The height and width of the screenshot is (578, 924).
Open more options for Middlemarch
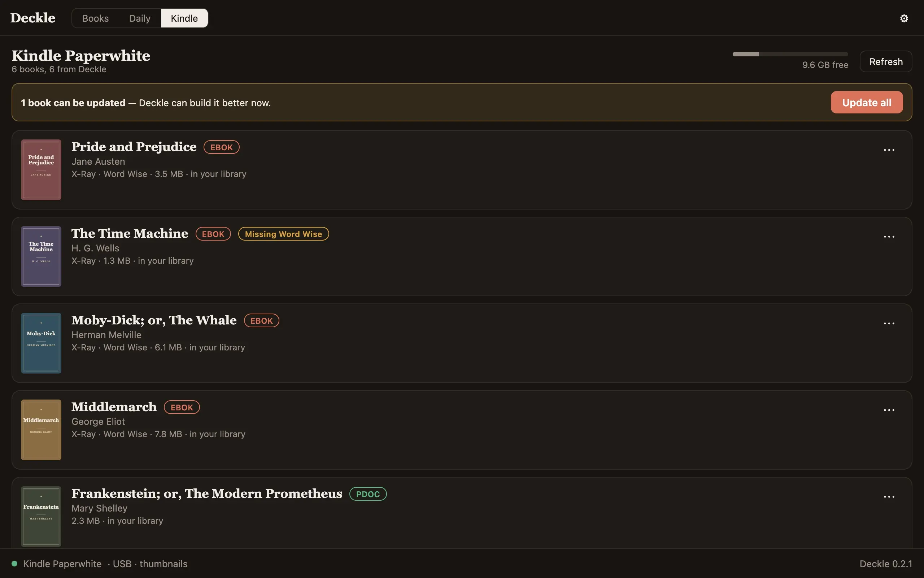(889, 410)
